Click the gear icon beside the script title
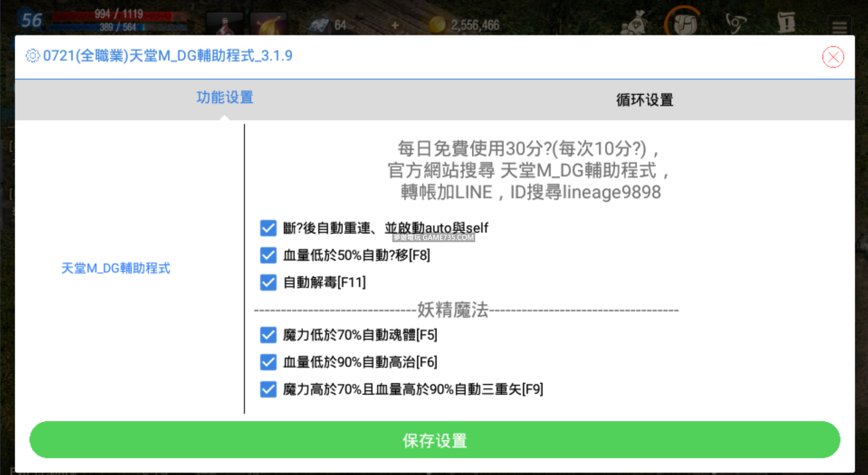Viewport: 868px width, 475px height. pos(33,56)
